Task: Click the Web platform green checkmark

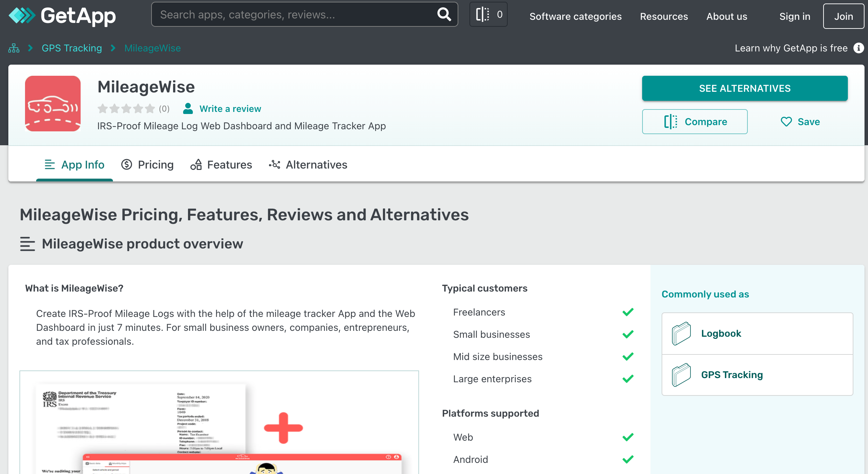Action: click(628, 437)
